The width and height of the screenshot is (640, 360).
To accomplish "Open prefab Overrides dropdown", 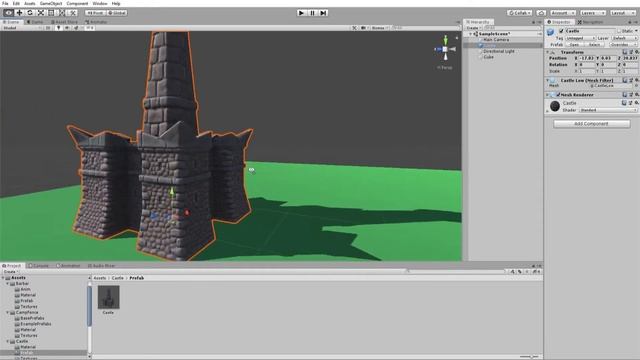I will click(623, 44).
